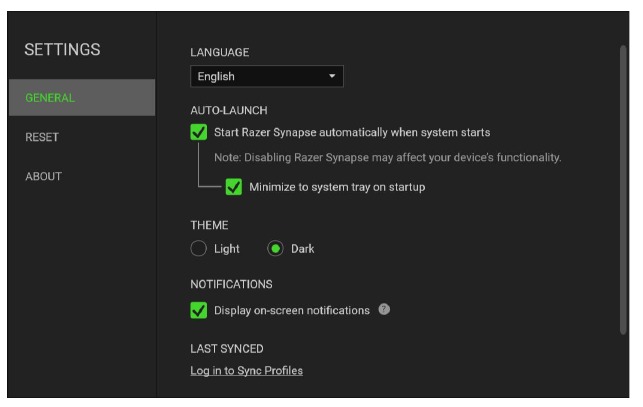Select the Dark theme radio button

tap(275, 249)
